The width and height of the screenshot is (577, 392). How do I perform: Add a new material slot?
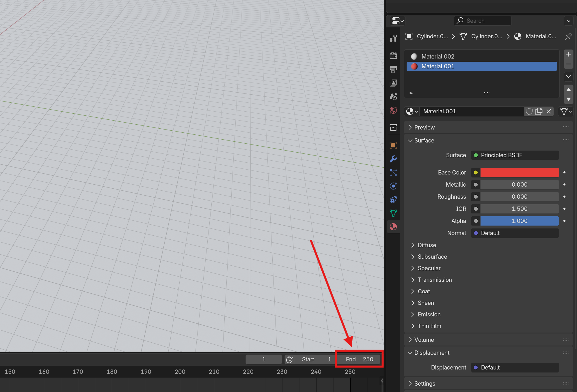click(x=568, y=54)
